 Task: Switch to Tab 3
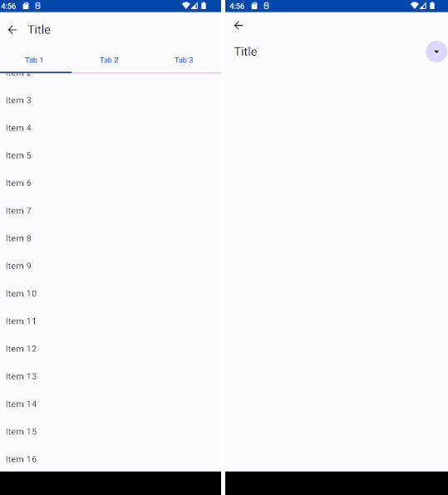point(184,60)
